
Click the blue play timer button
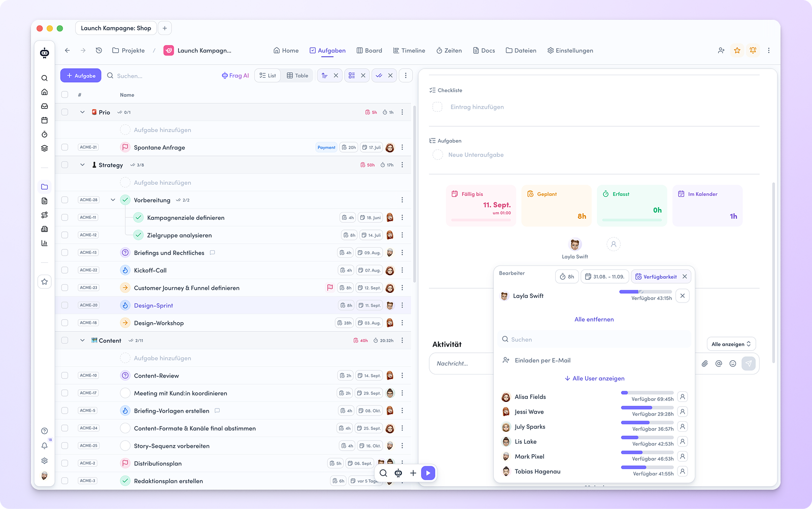[x=428, y=473]
